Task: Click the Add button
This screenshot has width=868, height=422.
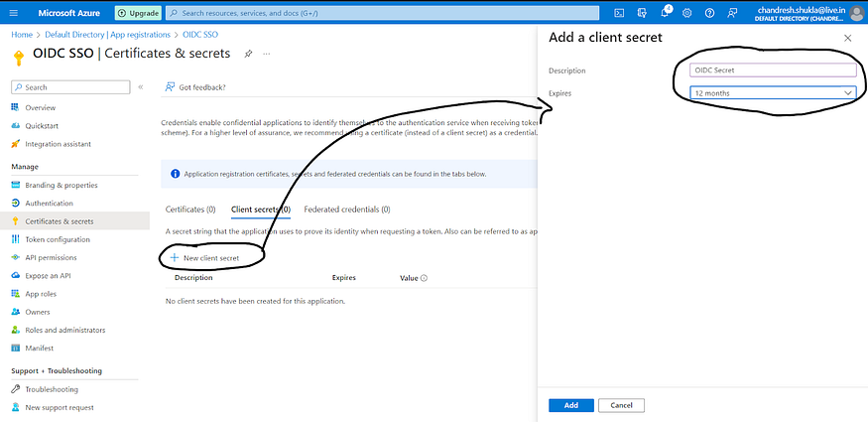Action: (571, 405)
